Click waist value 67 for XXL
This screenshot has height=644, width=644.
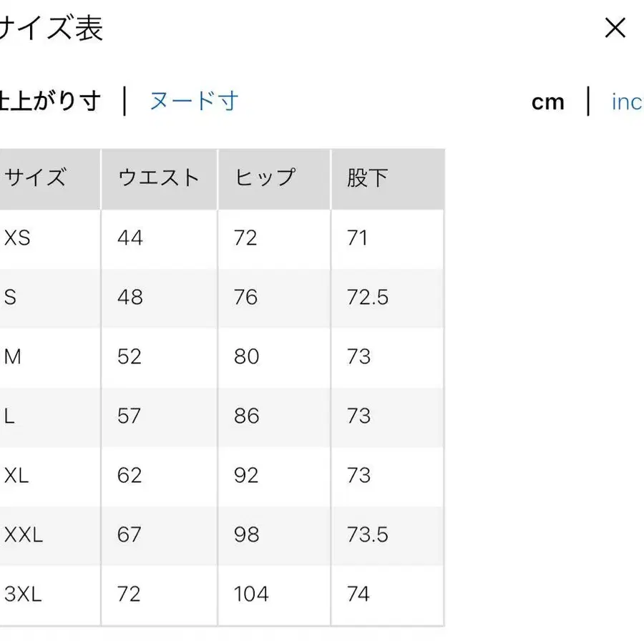click(x=130, y=535)
